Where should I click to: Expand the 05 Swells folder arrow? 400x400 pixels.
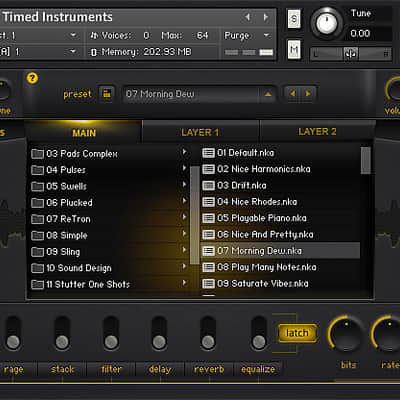(x=184, y=185)
